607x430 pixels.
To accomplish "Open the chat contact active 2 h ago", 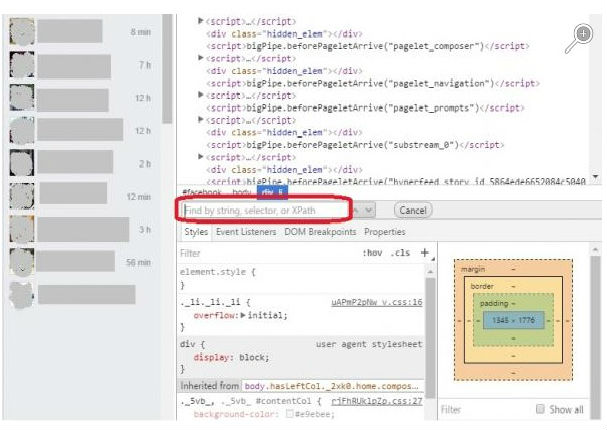I will [x=80, y=163].
